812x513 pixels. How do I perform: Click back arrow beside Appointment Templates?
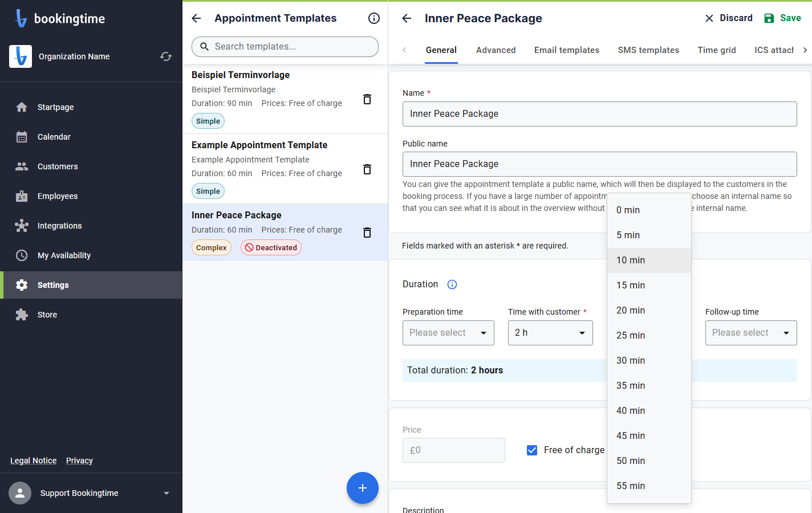click(x=196, y=18)
